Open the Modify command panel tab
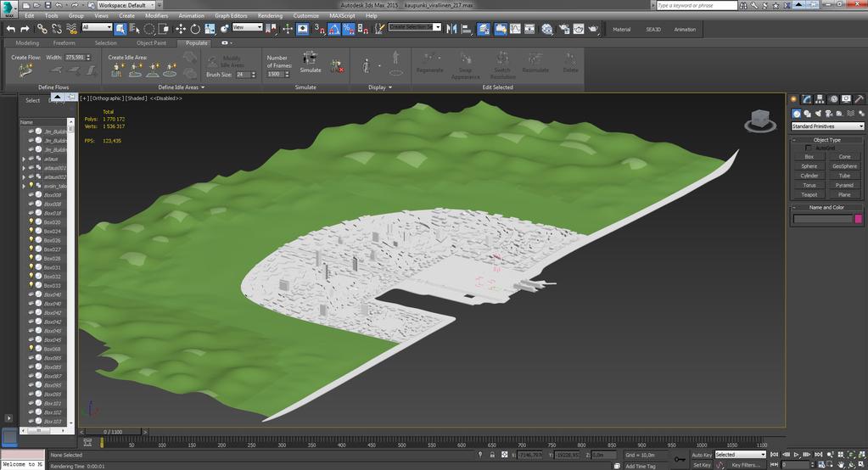Viewport: 868px width, 470px height. (807, 99)
